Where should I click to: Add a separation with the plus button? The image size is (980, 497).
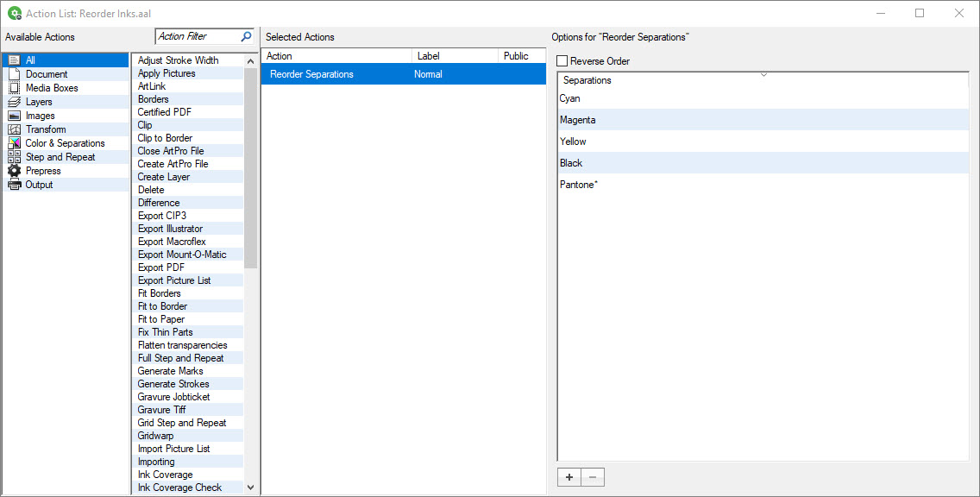(x=569, y=477)
